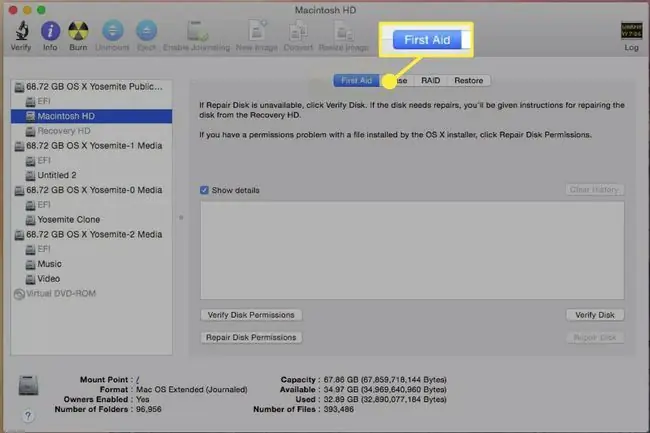Select EFI under Yosemite-1 Media

pos(92,160)
